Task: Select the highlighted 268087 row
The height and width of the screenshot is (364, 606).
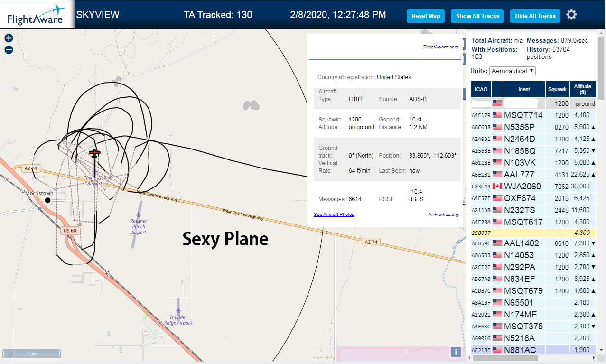Action: point(534,233)
